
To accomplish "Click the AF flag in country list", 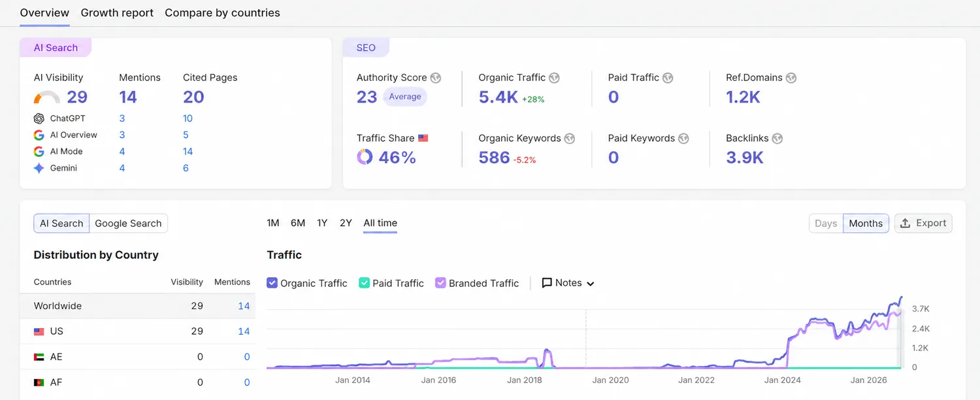I will (39, 382).
